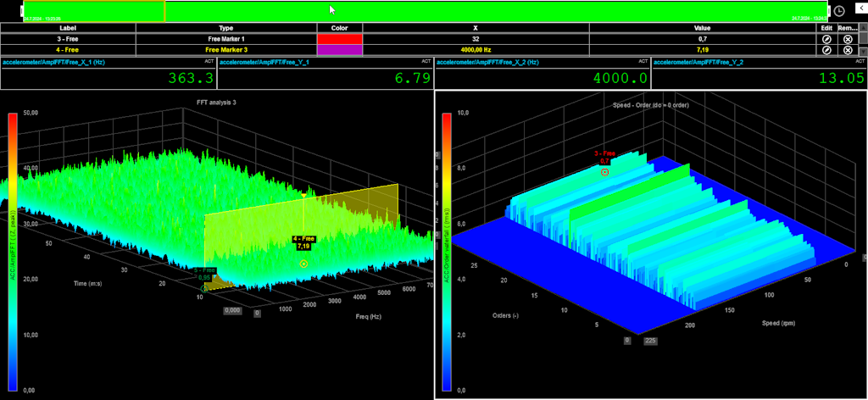Select the X value '32' cell
This screenshot has width=868, height=400.
pyautogui.click(x=476, y=39)
